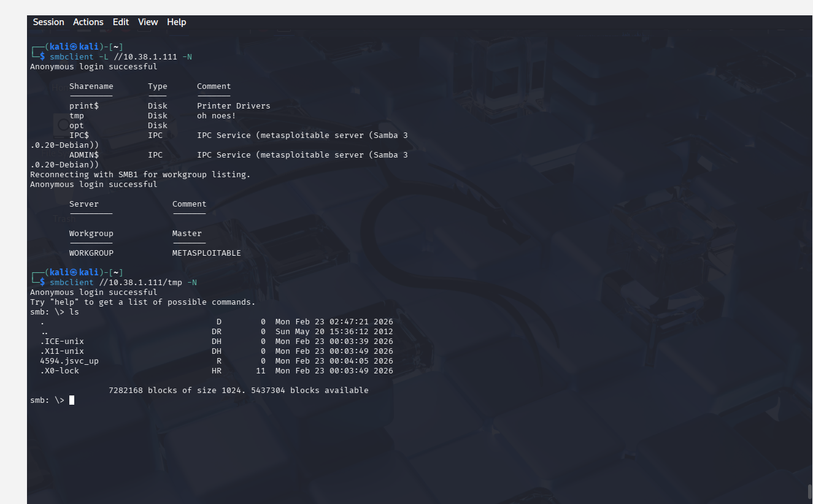Image resolution: width=813 pixels, height=504 pixels.
Task: Open the View menu
Action: 148,22
